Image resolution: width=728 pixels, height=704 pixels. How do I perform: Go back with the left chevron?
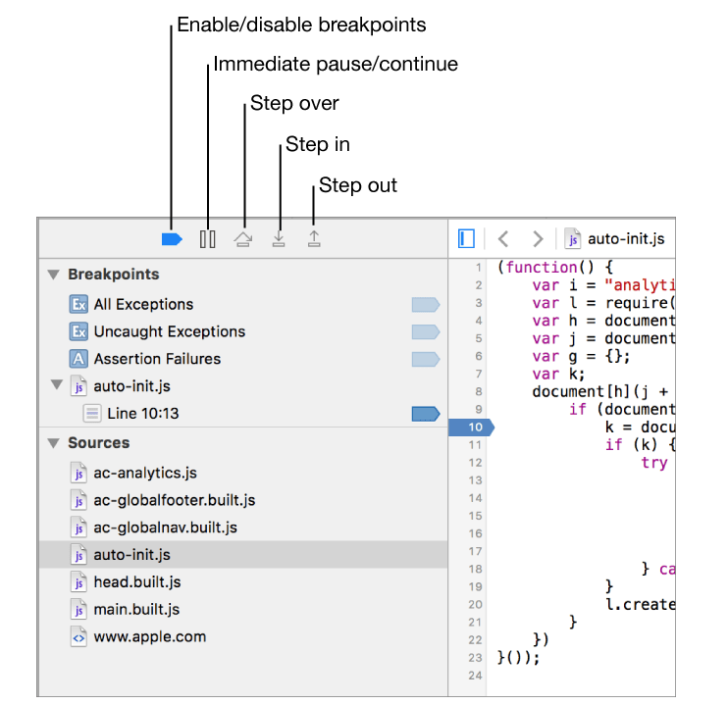coord(503,239)
